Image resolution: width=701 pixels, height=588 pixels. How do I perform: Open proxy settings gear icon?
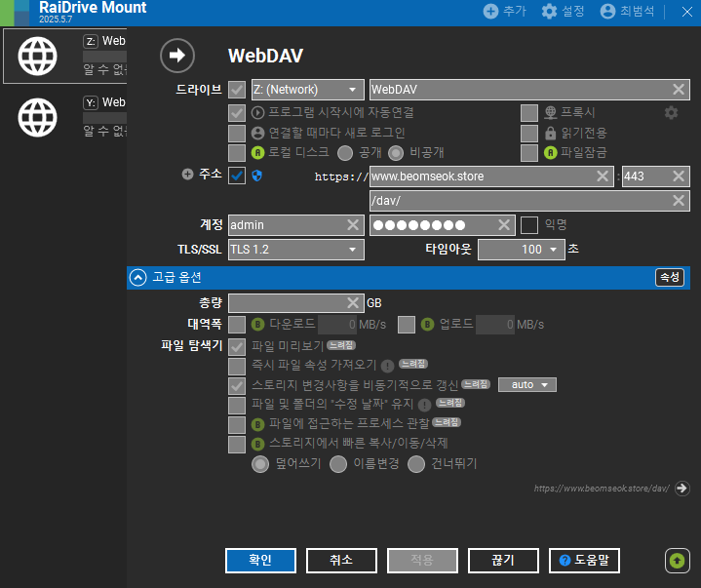pos(671,112)
